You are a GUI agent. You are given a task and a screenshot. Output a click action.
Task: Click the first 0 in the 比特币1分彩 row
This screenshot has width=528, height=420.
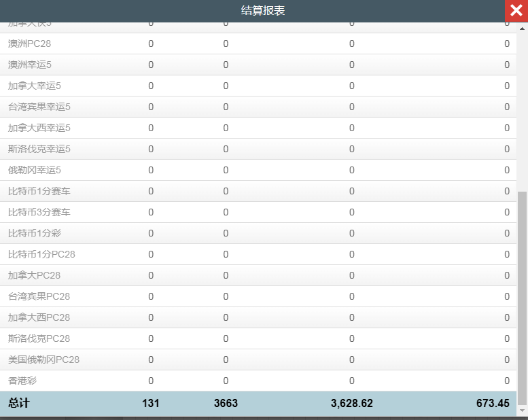coord(151,233)
